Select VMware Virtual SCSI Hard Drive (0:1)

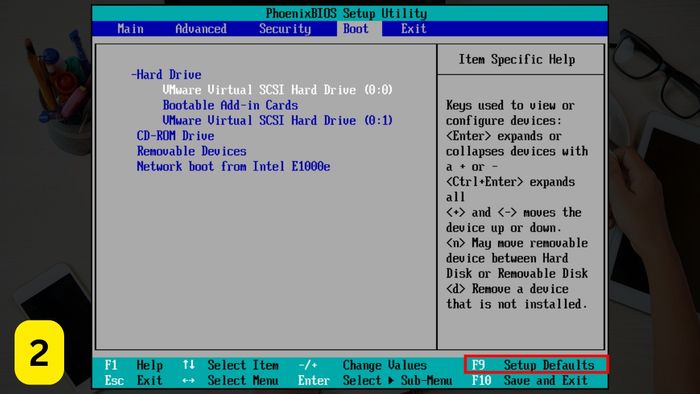(277, 120)
